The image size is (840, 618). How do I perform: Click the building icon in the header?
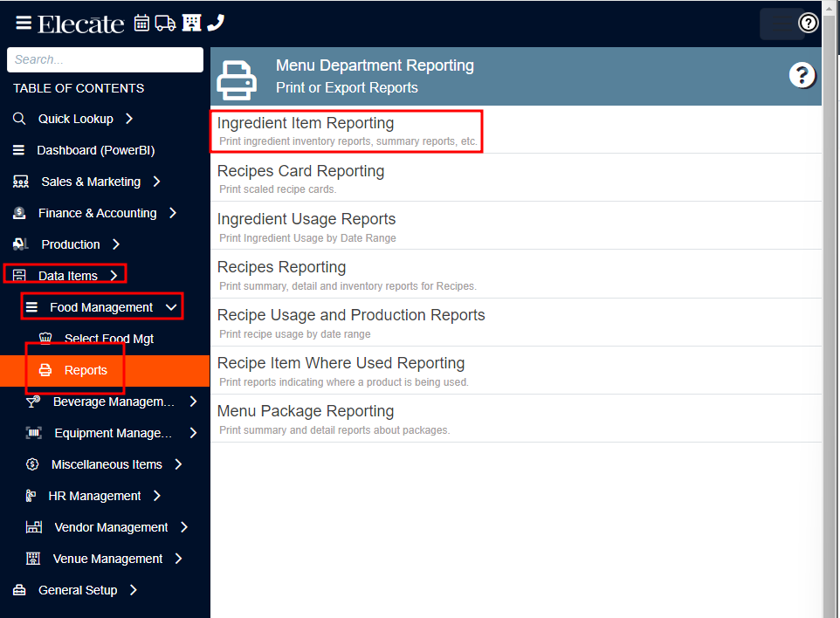pyautogui.click(x=191, y=23)
